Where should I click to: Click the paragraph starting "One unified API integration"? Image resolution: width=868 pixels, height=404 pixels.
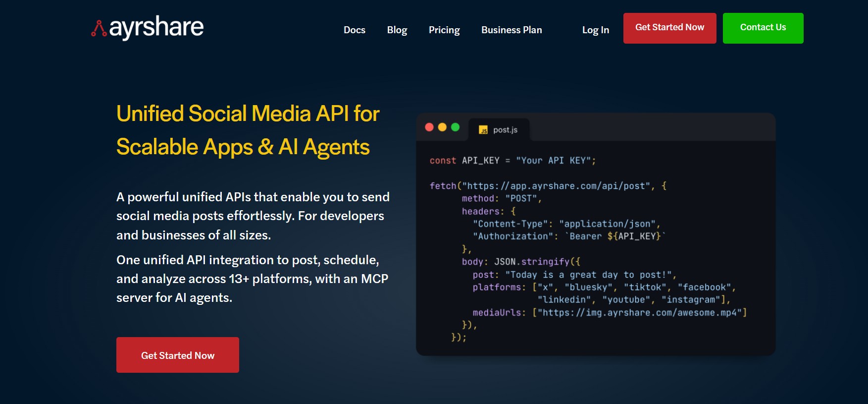(253, 279)
